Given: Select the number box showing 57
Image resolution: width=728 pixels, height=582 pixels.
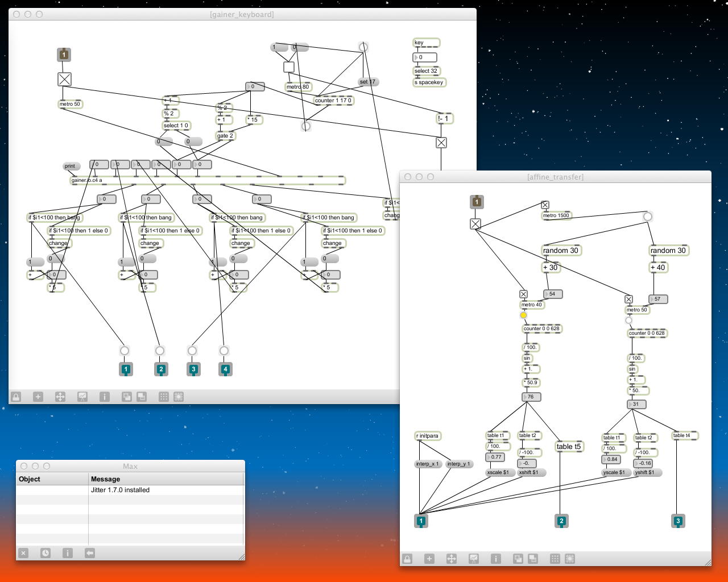Looking at the screenshot, I should [658, 299].
